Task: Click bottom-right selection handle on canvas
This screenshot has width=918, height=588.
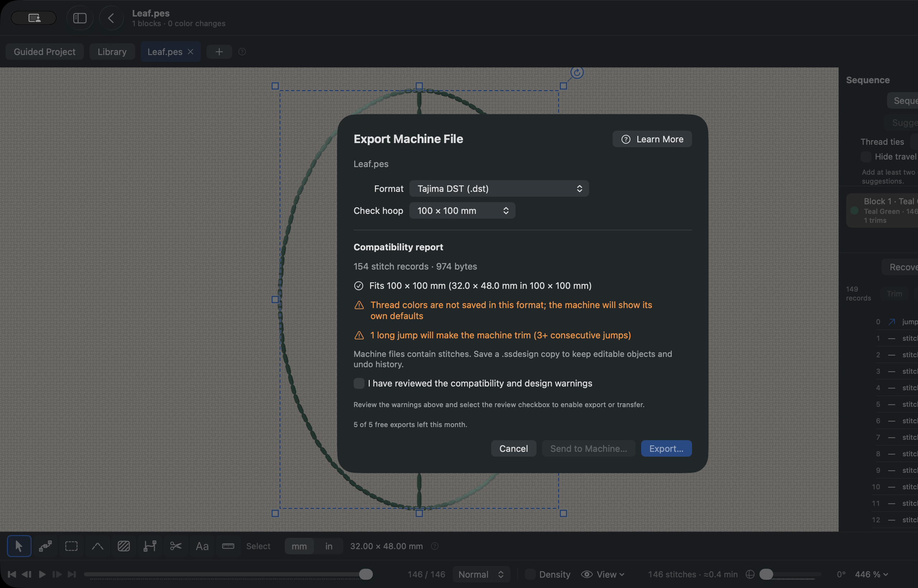Action: click(563, 513)
